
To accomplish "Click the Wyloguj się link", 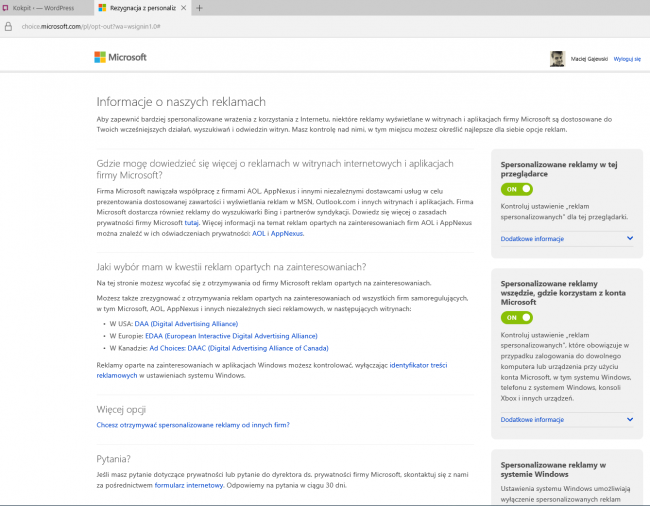I will click(x=627, y=59).
